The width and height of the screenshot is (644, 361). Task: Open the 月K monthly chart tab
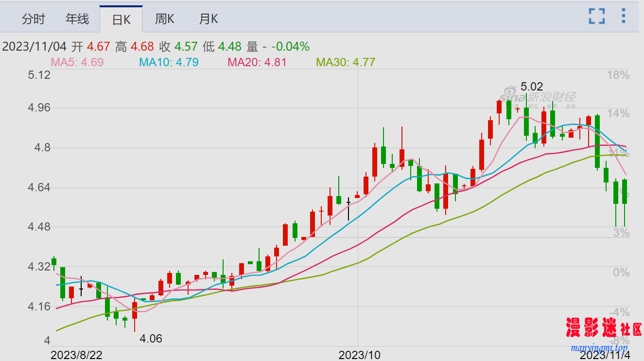pyautogui.click(x=208, y=19)
